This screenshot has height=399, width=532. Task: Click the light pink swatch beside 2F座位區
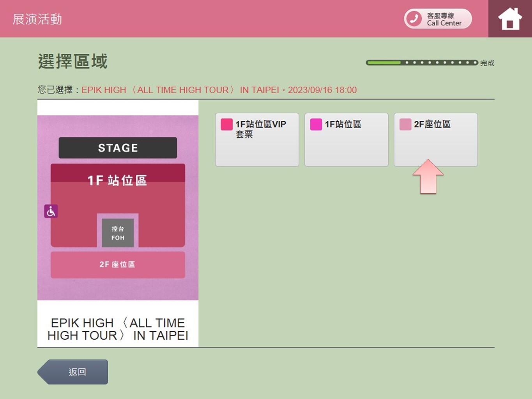[405, 124]
